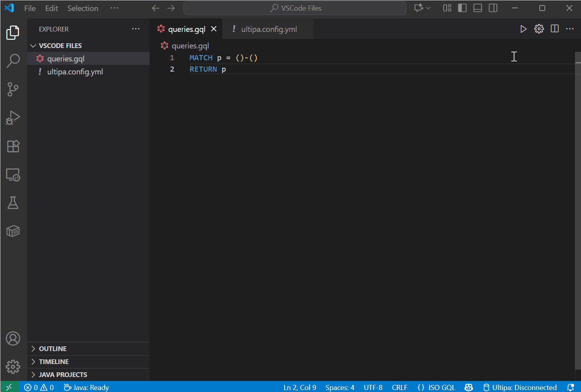Click the VSCode Files search box

295,8
